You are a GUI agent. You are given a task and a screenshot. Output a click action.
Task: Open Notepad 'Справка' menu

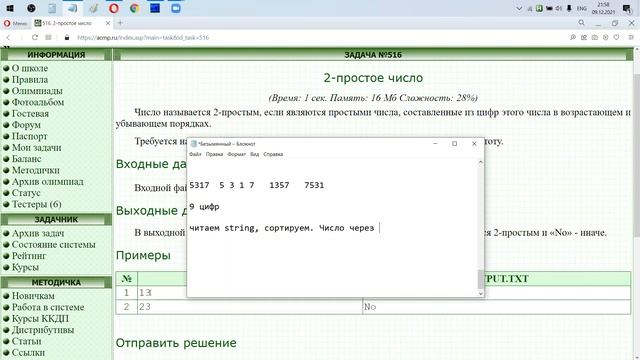tap(273, 154)
